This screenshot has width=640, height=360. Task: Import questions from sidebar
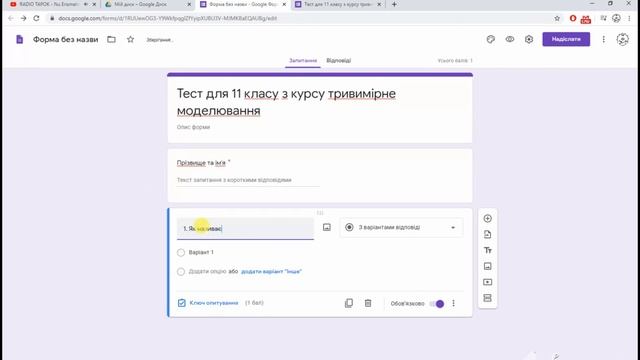(487, 234)
